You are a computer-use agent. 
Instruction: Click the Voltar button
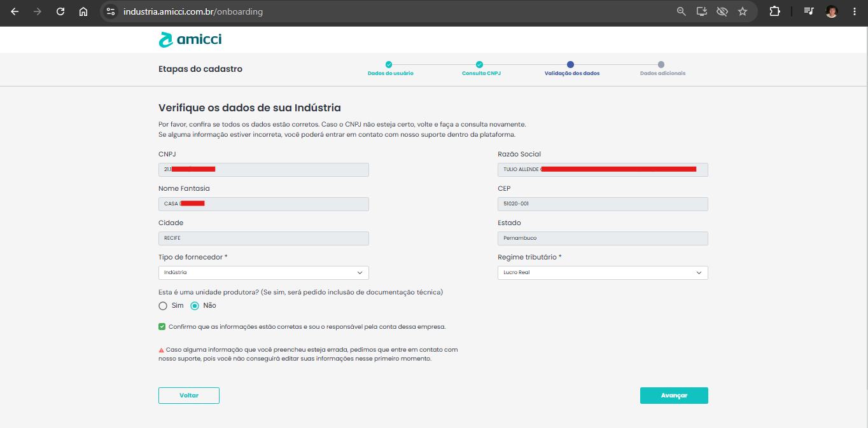click(189, 396)
